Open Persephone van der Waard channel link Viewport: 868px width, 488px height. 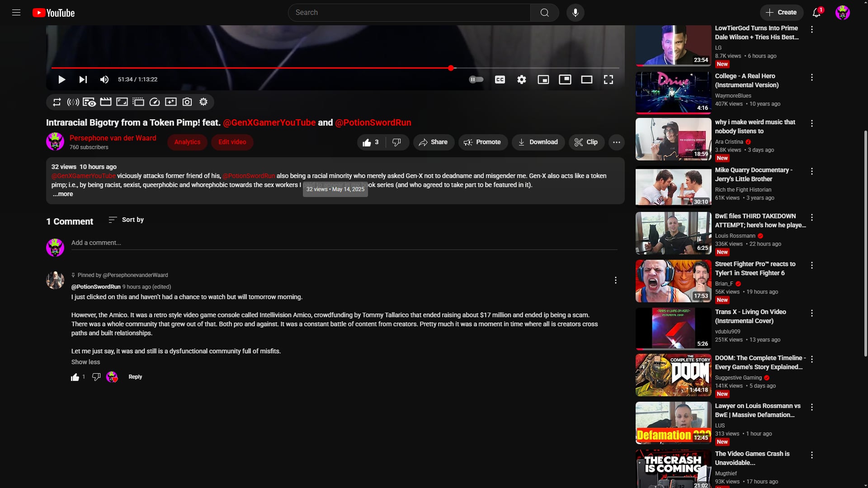(x=113, y=138)
